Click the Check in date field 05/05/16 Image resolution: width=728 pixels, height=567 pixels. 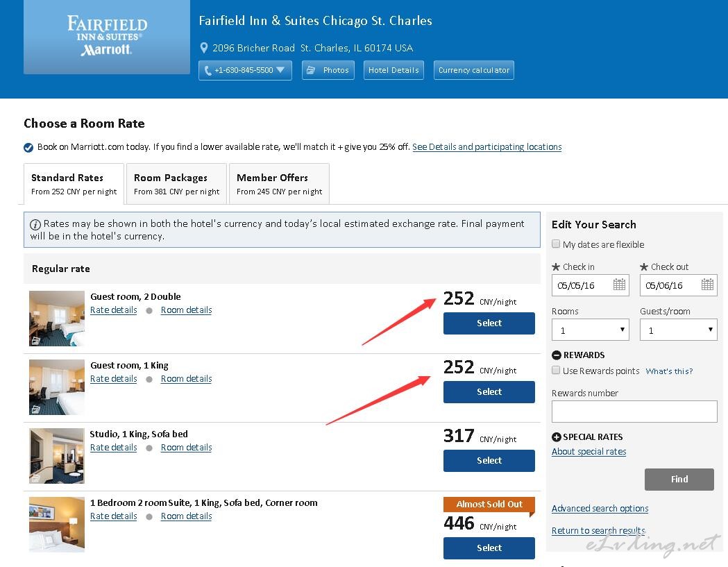[x=591, y=285]
